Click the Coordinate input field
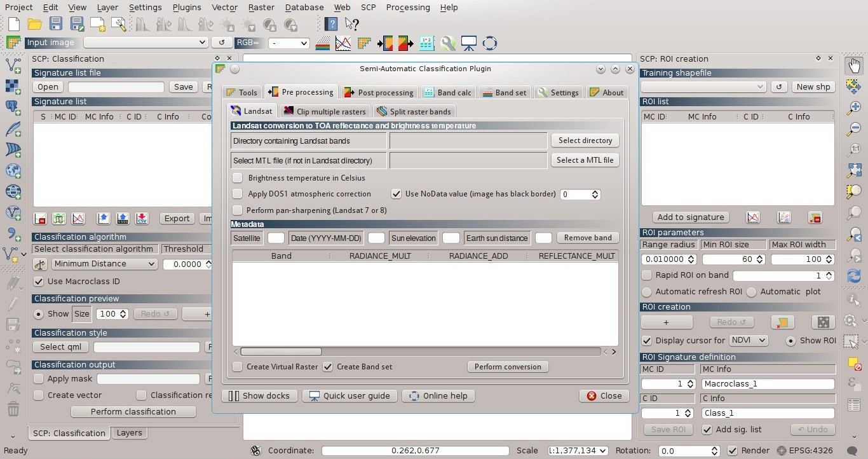The width and height of the screenshot is (868, 459). [415, 450]
